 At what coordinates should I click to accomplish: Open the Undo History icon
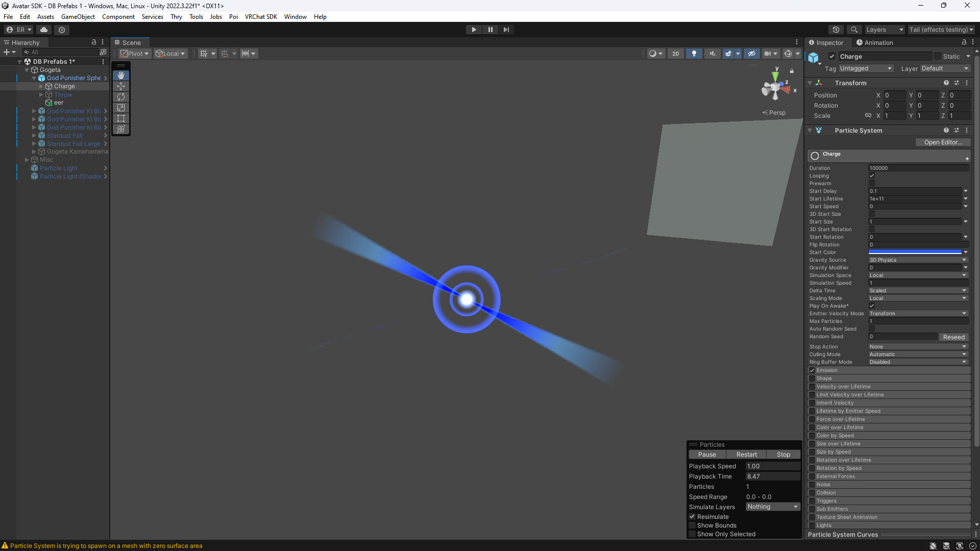836,30
